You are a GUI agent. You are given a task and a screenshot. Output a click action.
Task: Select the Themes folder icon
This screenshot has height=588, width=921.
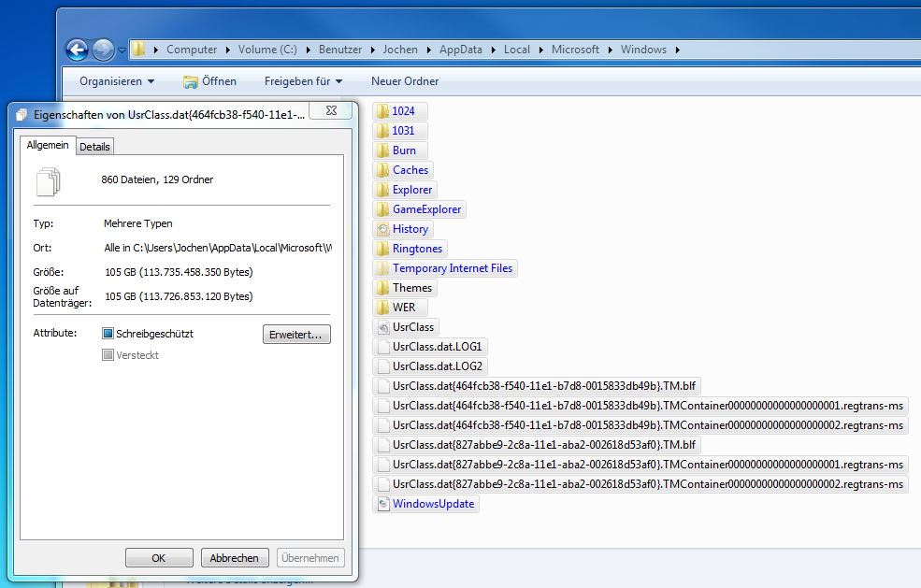(x=382, y=288)
